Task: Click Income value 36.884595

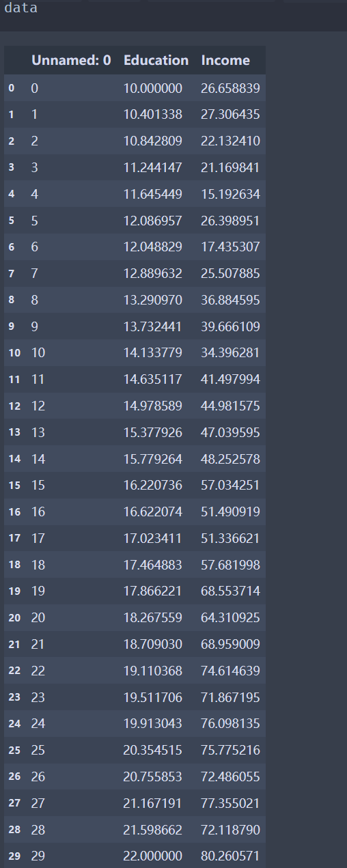Action: (230, 300)
